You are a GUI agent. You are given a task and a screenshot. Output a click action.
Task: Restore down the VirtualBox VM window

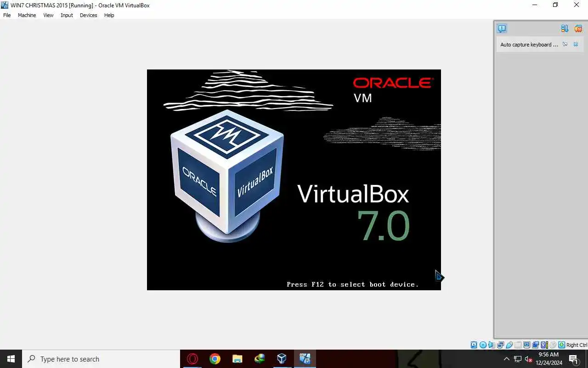coord(555,5)
